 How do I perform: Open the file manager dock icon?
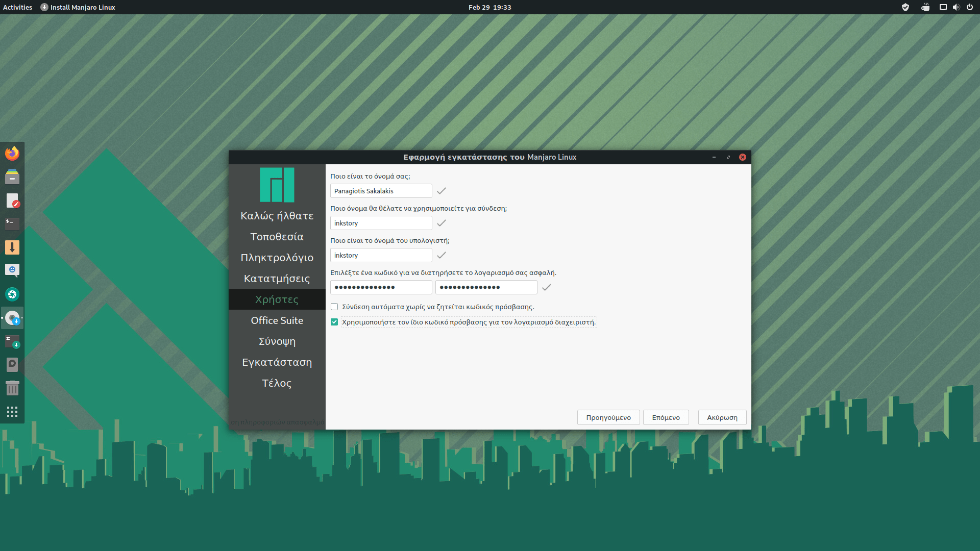click(x=12, y=177)
